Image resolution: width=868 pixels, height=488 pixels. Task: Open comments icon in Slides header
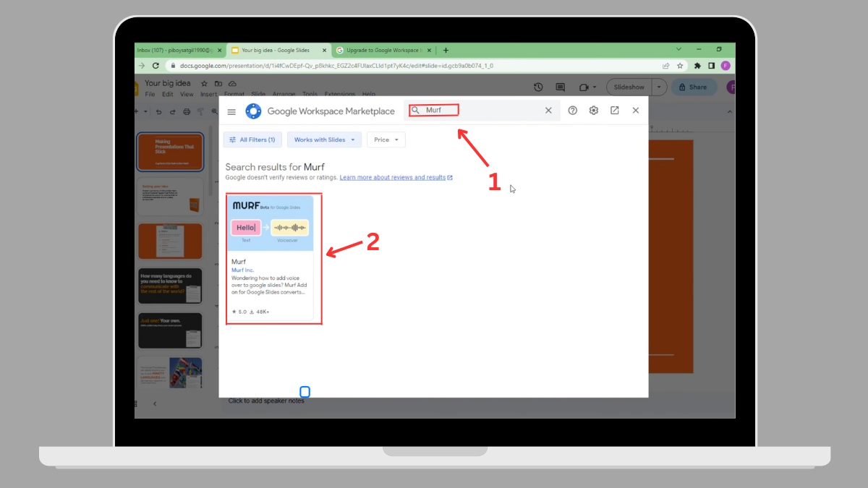(560, 87)
